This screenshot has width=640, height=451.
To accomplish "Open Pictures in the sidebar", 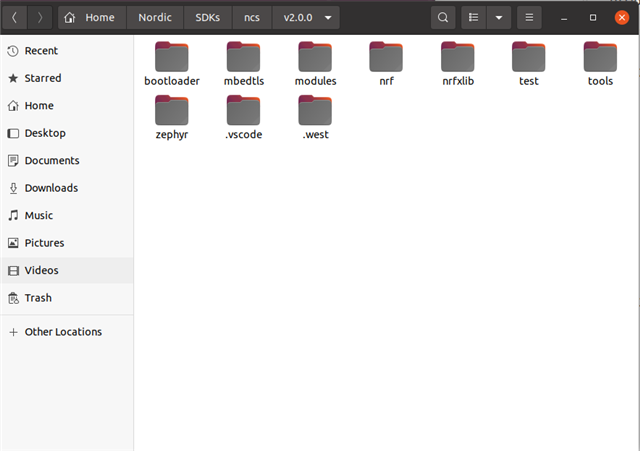I will [x=67, y=243].
